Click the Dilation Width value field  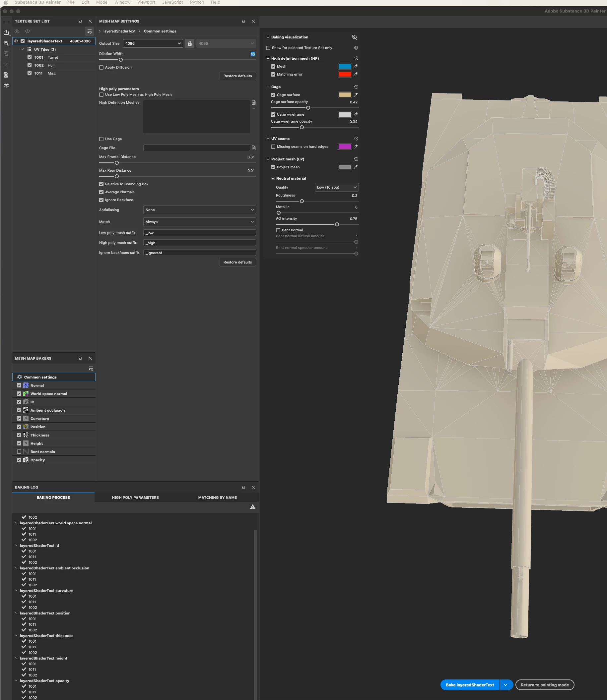253,54
